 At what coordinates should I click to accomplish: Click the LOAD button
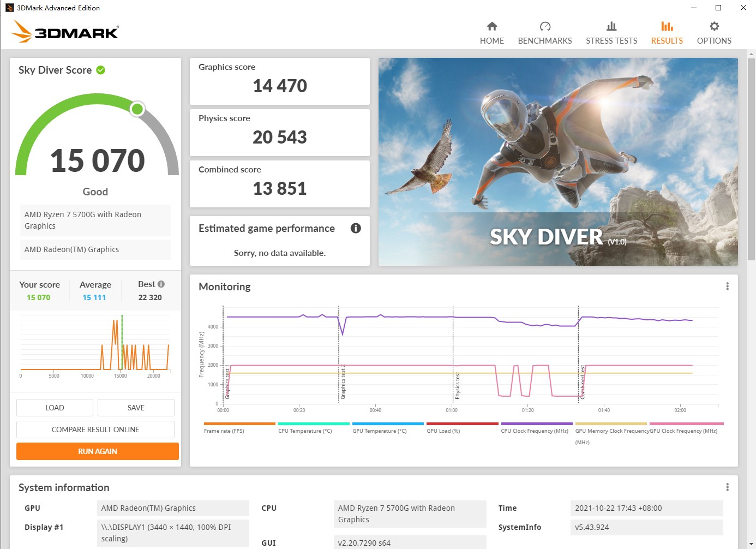[55, 408]
